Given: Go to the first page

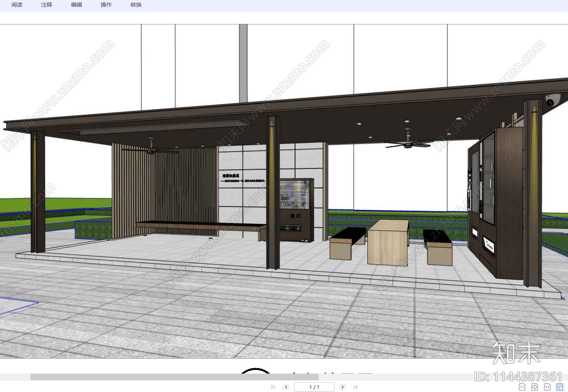Looking at the screenshot, I should (x=274, y=387).
